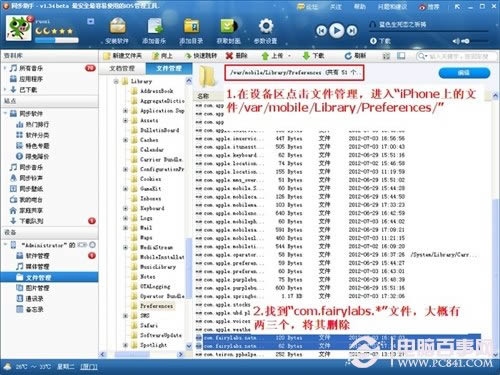Image resolution: width=500 pixels, height=375 pixels.
Task: Open 通讯录 contacts
Action: (34, 299)
